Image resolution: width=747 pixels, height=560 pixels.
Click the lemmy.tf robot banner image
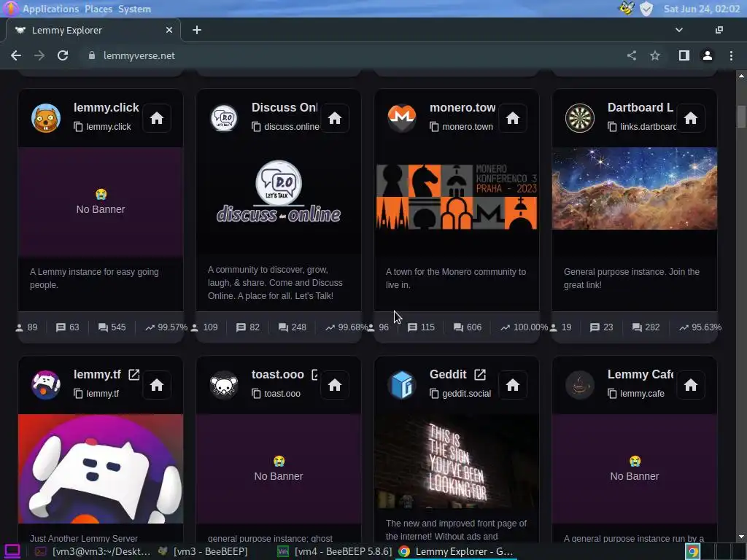click(101, 469)
